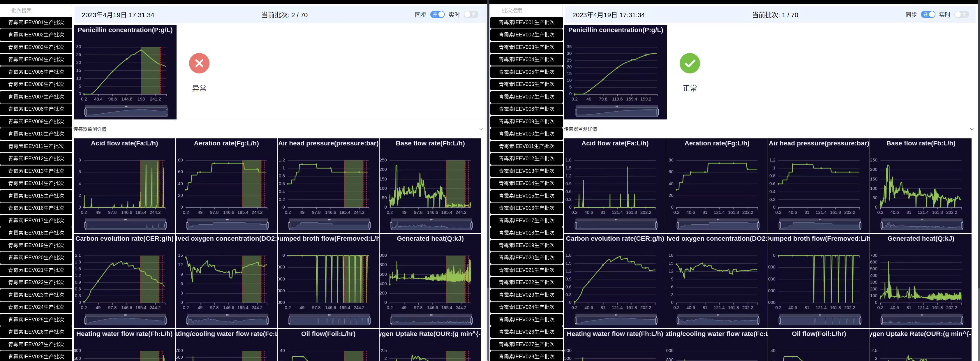Focus the right 批次搜索 search field

[526, 10]
